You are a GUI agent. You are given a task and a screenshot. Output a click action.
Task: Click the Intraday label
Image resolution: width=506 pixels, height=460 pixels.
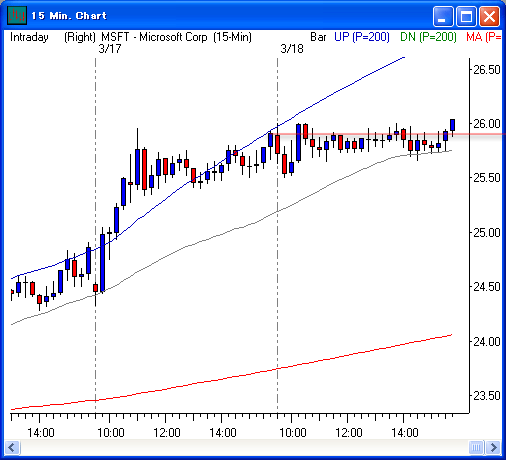click(29, 37)
